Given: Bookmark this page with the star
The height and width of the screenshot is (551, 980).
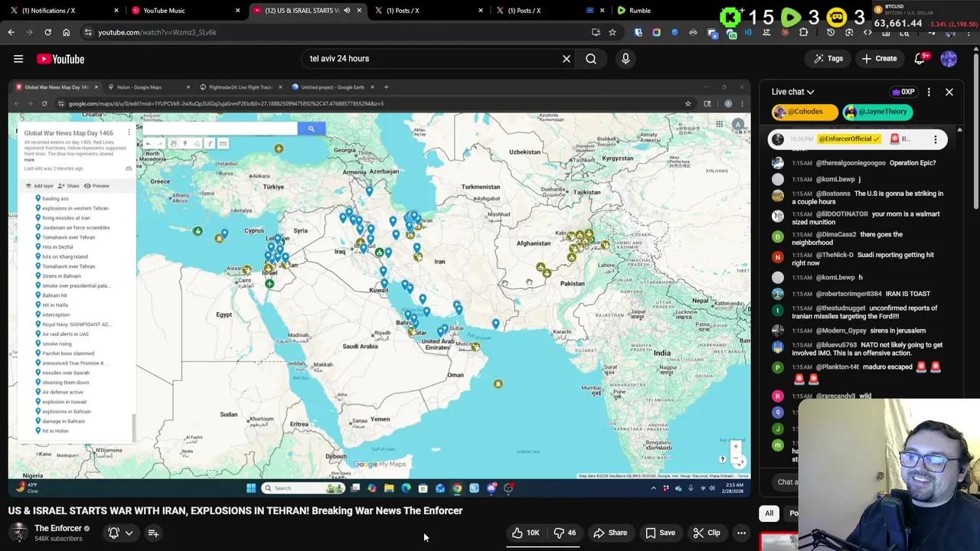Looking at the screenshot, I should click(x=612, y=32).
